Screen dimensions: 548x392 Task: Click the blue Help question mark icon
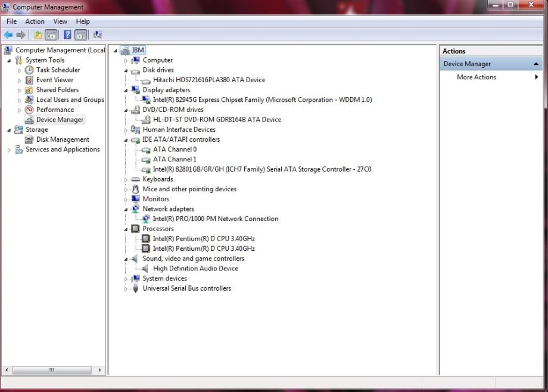(x=67, y=35)
